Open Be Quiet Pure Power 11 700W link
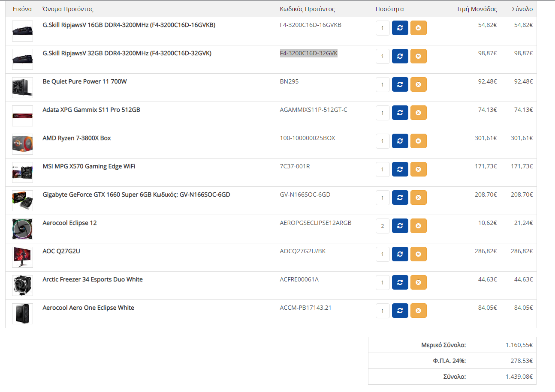Viewport: 555px width, 392px height. click(x=85, y=81)
